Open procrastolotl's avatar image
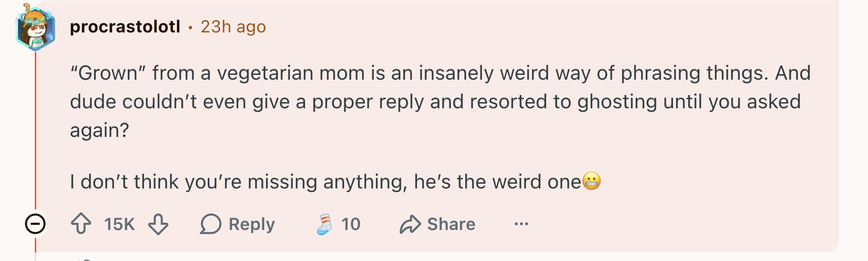The image size is (868, 261). pos(35,27)
